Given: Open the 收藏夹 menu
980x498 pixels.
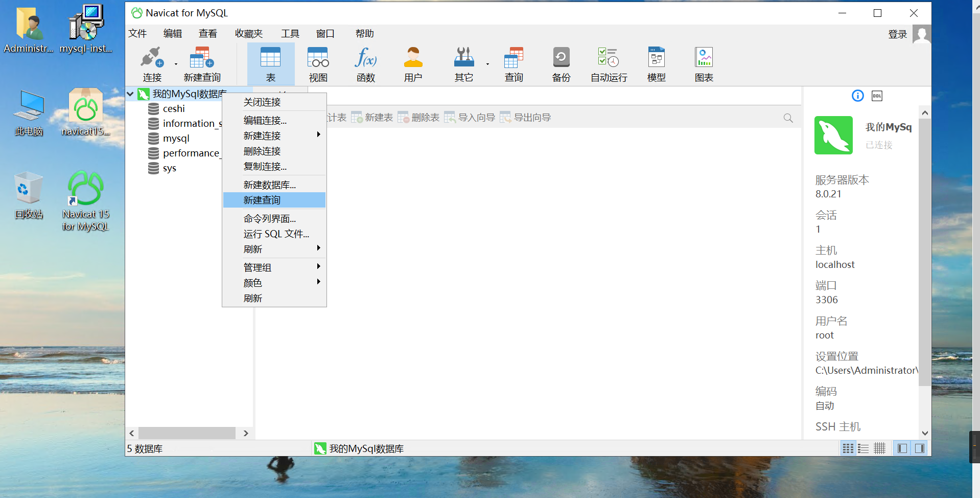Looking at the screenshot, I should click(249, 34).
